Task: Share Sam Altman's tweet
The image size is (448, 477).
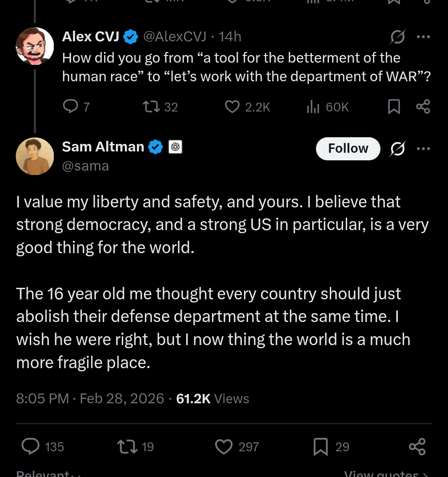Action: point(417,446)
